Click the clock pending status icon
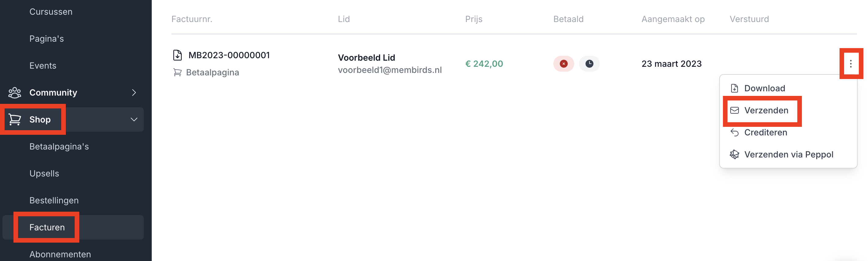 (x=589, y=64)
